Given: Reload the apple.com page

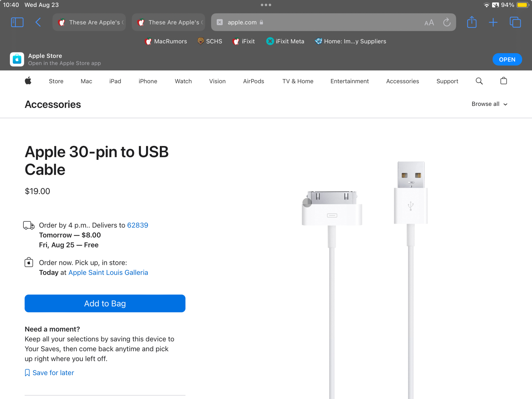Looking at the screenshot, I should (x=447, y=22).
